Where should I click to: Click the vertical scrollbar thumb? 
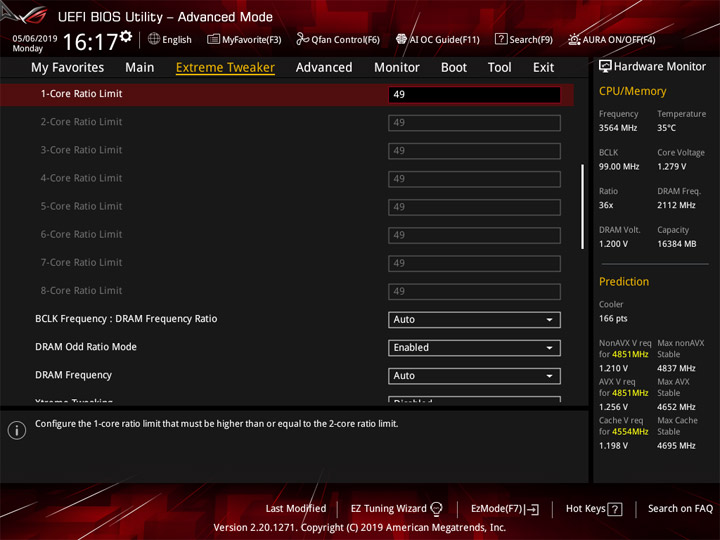pos(583,207)
